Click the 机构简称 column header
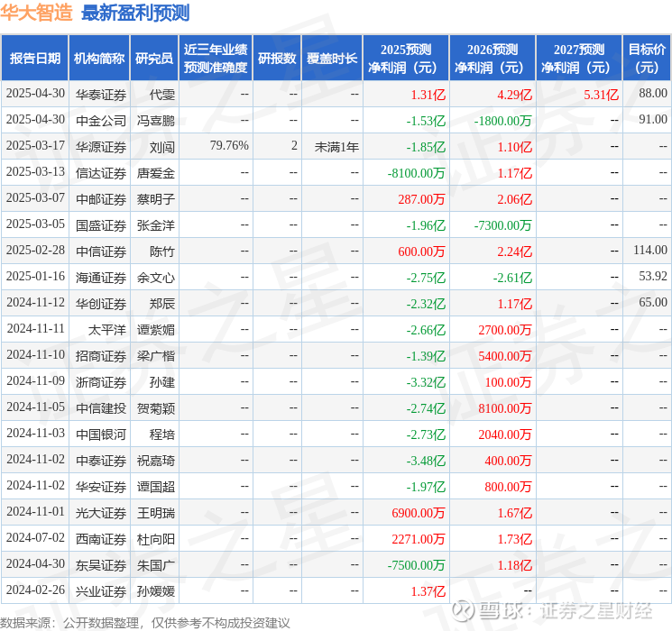The width and height of the screenshot is (672, 631). (99, 59)
